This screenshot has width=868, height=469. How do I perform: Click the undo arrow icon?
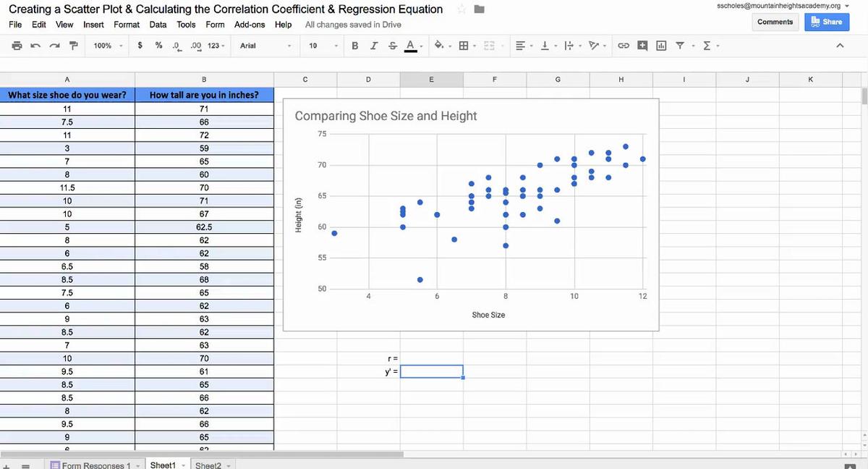coord(35,46)
